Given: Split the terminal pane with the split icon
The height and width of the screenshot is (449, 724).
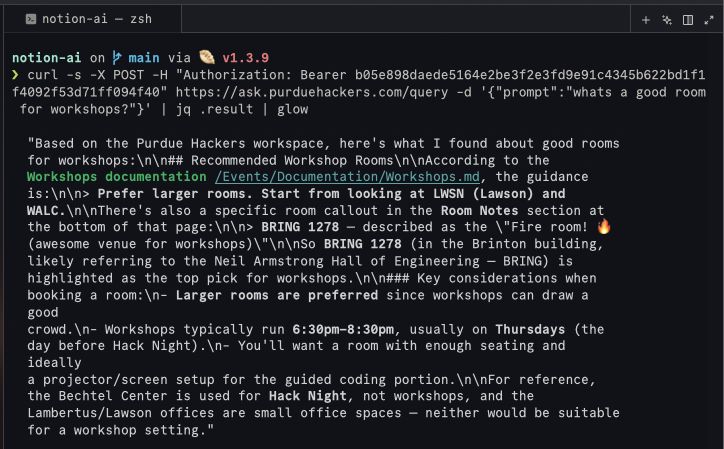Looking at the screenshot, I should pyautogui.click(x=688, y=19).
